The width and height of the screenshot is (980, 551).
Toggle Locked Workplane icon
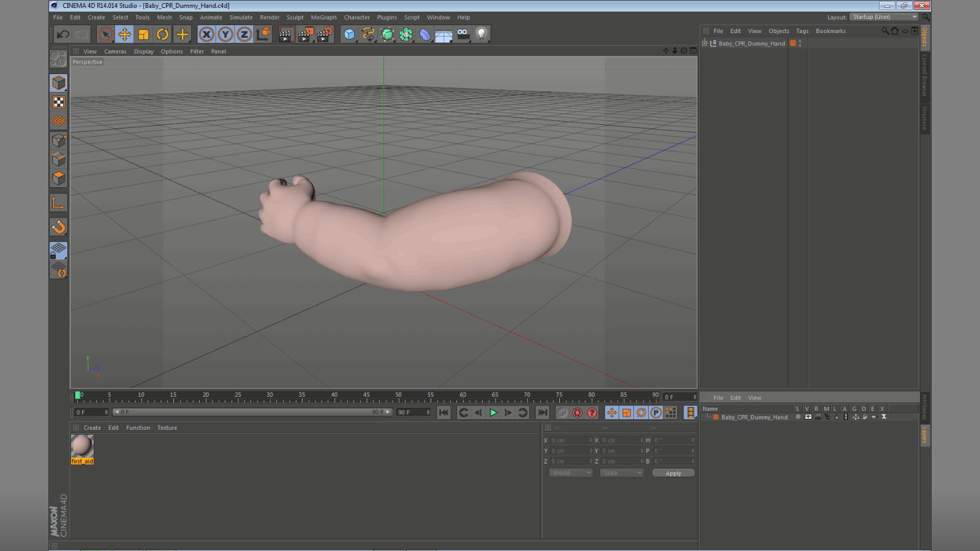tap(58, 250)
